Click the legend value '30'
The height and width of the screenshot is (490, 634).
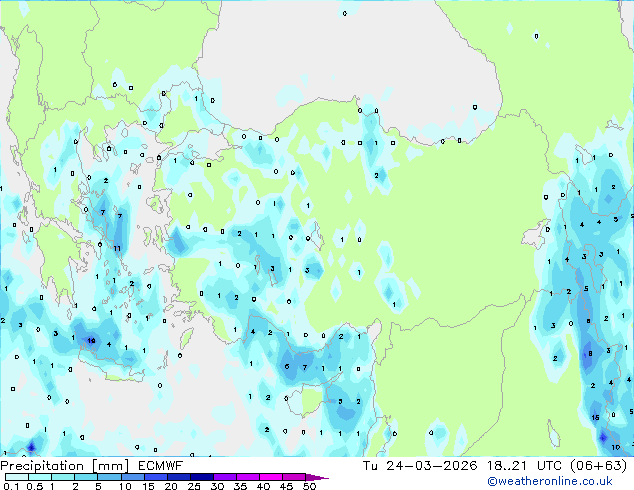coord(217,486)
